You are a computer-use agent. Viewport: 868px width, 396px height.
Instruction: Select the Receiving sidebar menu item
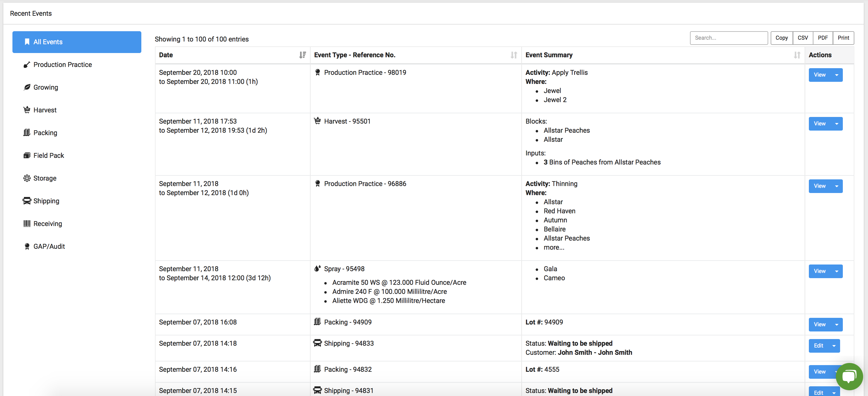click(x=48, y=223)
